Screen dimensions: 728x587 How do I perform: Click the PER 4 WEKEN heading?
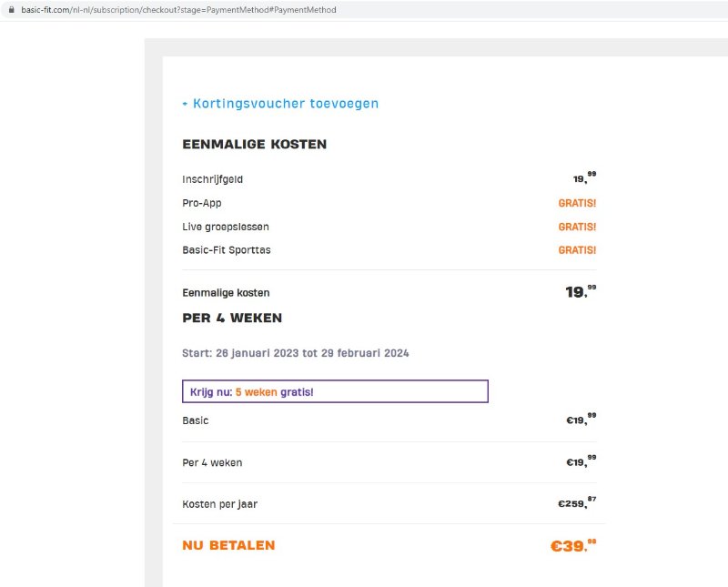coord(231,318)
